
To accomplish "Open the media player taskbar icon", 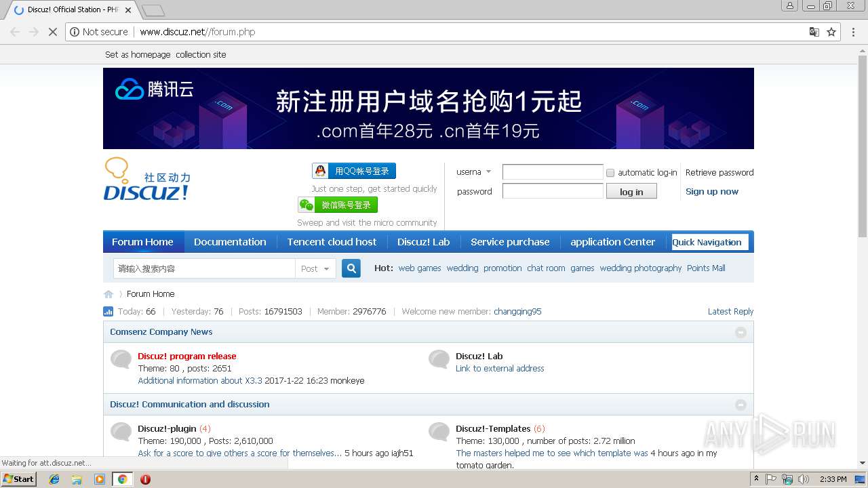I will click(100, 479).
